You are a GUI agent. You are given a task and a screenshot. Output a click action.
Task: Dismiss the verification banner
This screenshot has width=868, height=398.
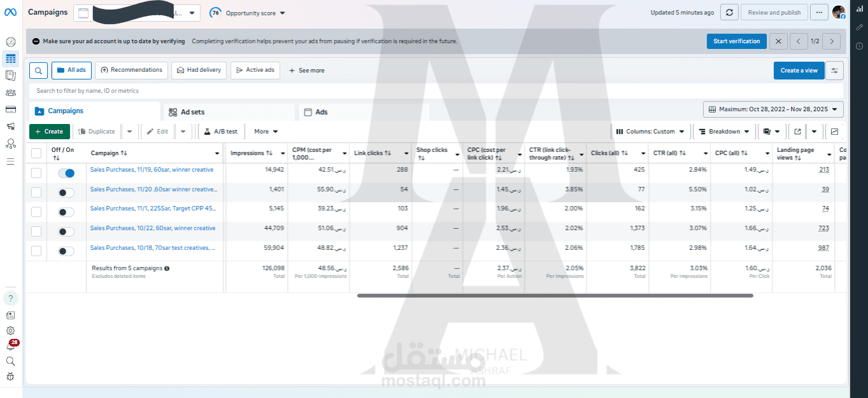778,41
